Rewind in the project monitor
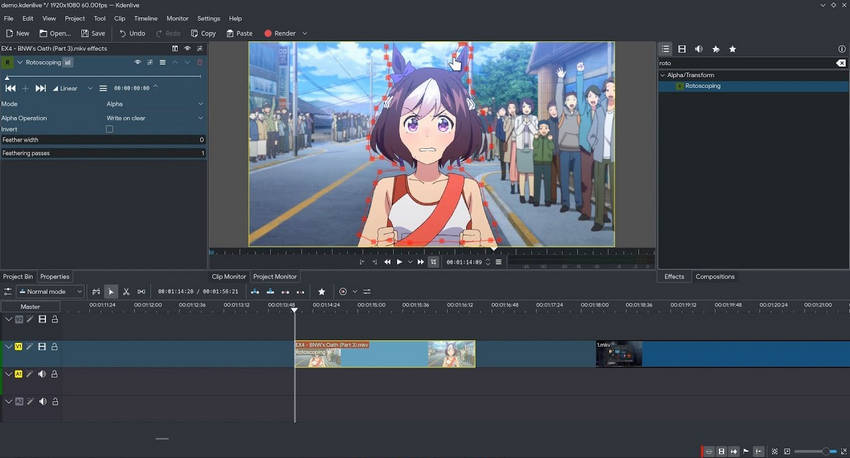Screen dimensions: 850x458 387,262
